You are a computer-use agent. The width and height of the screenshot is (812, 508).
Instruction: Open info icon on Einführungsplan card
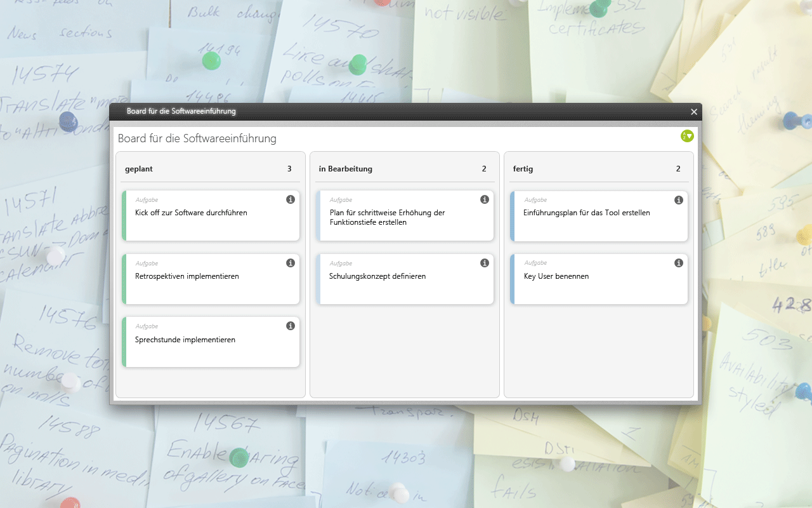679,200
